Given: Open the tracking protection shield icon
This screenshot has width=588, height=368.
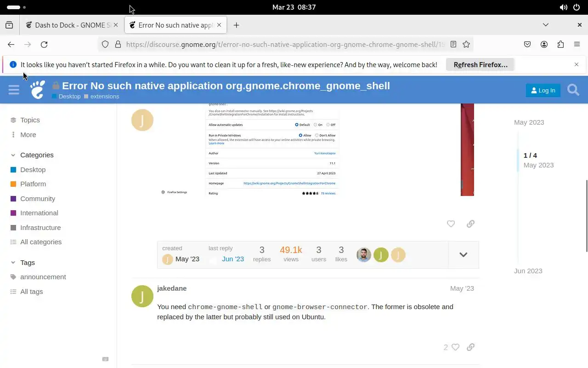Looking at the screenshot, I should [105, 44].
